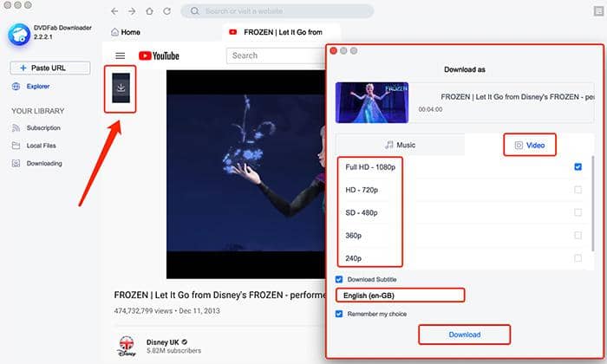Click the search or visit website field
This screenshot has width=607, height=364.
tap(277, 11)
